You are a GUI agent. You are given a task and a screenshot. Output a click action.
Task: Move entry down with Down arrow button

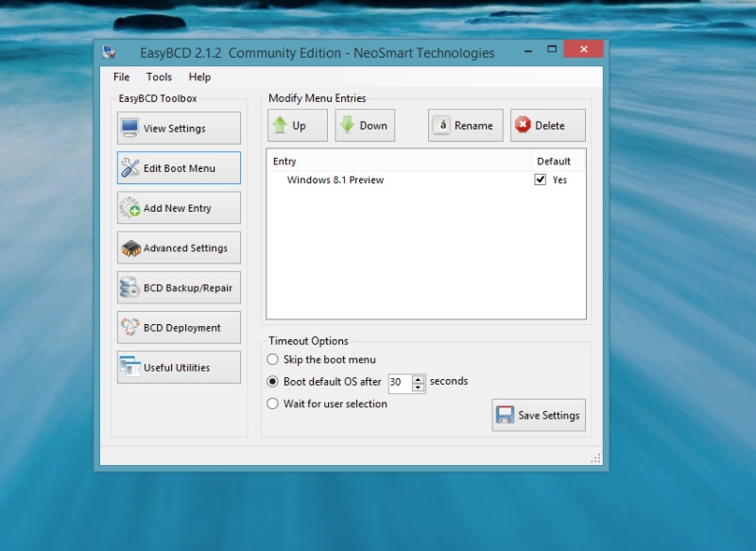[x=365, y=126]
